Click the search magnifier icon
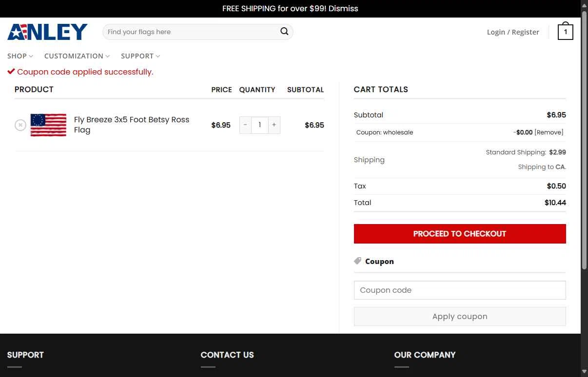Screen dimensions: 588x377 (284, 32)
